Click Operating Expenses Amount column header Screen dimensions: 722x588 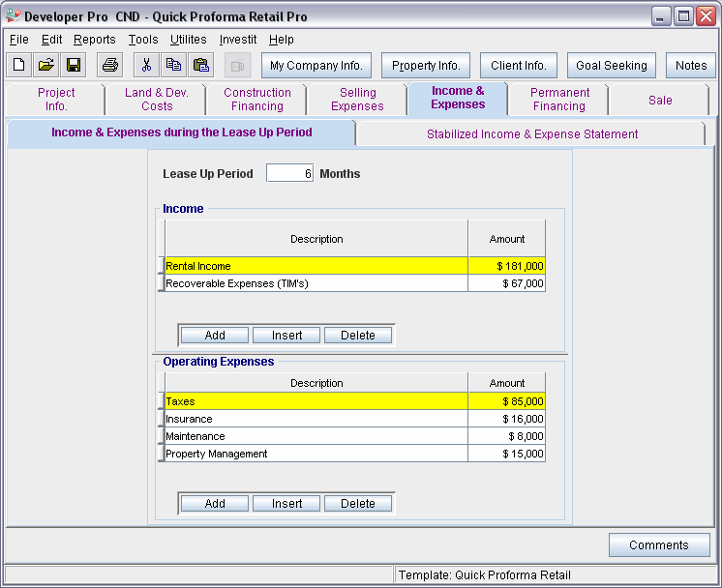(507, 383)
